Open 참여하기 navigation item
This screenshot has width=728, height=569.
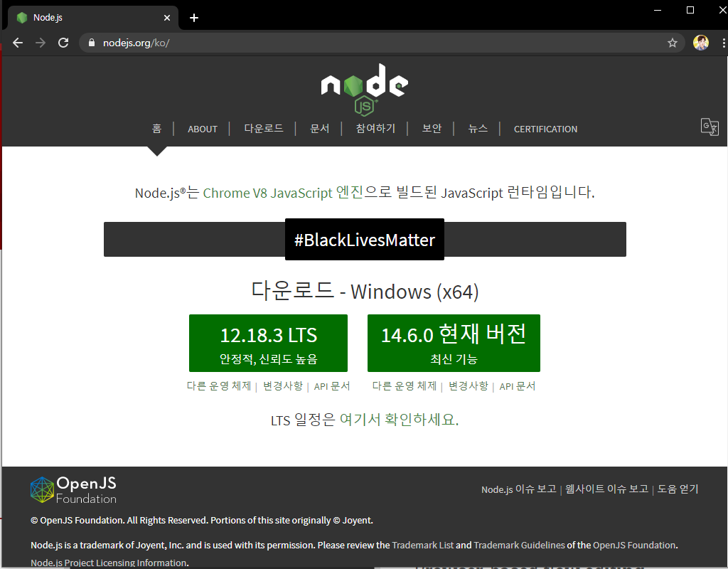(x=375, y=129)
